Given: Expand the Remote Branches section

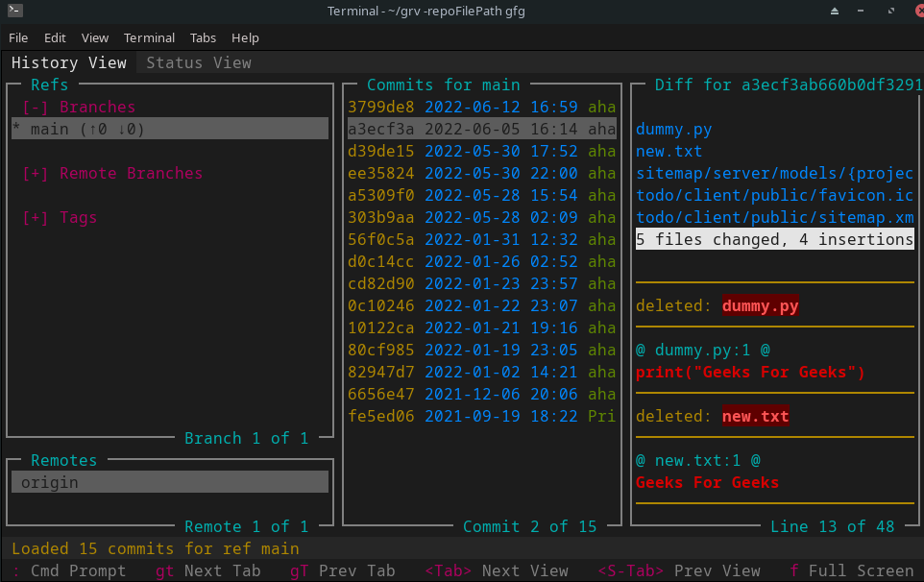Looking at the screenshot, I should tap(35, 174).
